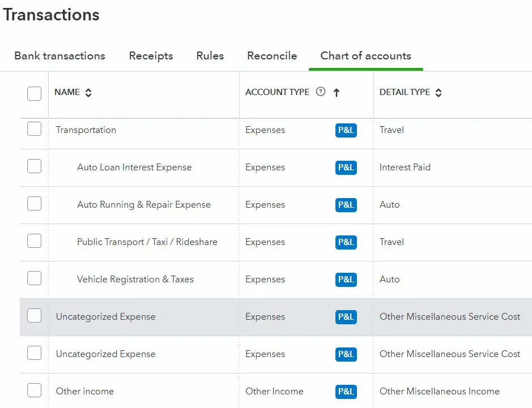Click the highlighted Uncategorized Expense row name
This screenshot has width=532, height=408.
point(105,317)
